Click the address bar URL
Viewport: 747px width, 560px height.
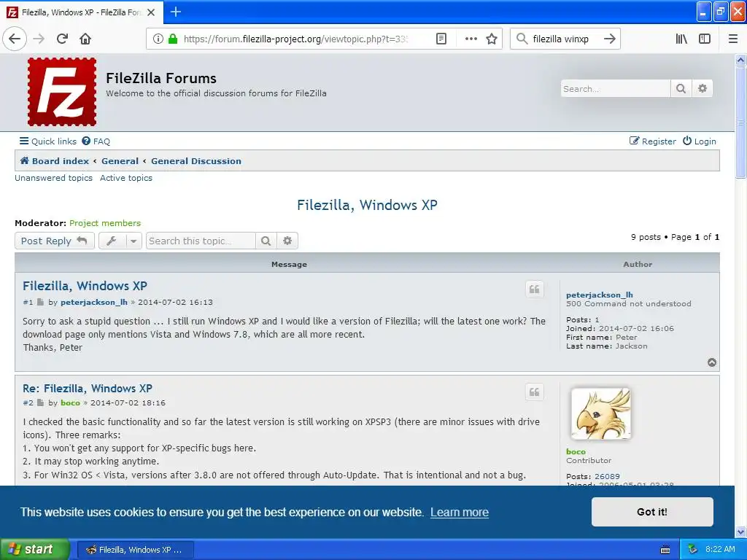(x=295, y=39)
